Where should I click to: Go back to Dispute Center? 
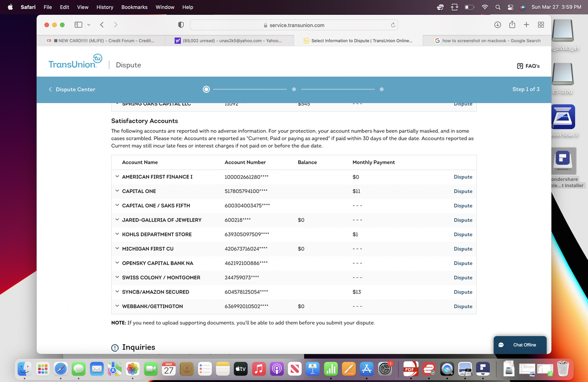point(72,89)
